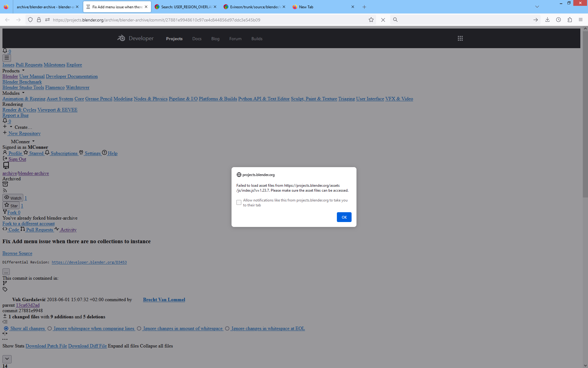
Task: Click the downloads arrow icon in toolbar
Action: pos(547,20)
